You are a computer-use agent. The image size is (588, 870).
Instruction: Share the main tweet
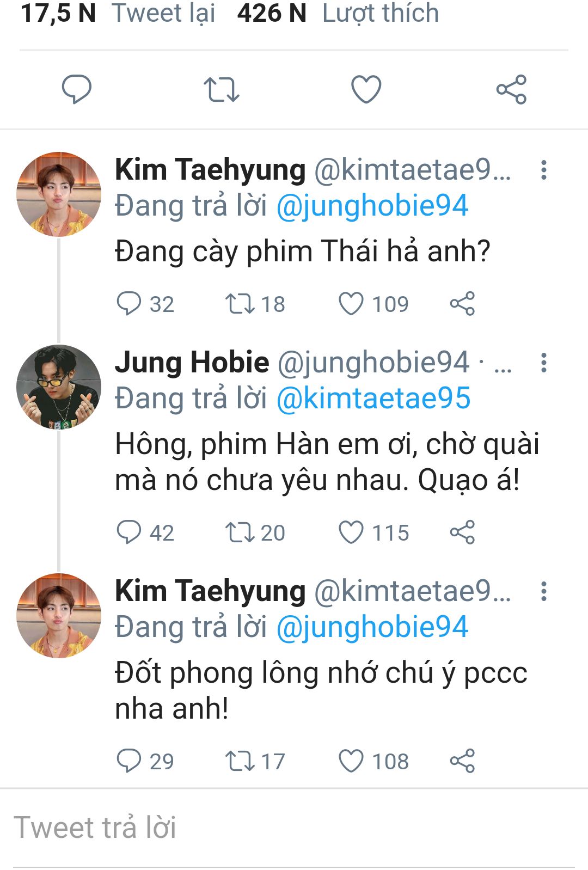[x=511, y=89]
